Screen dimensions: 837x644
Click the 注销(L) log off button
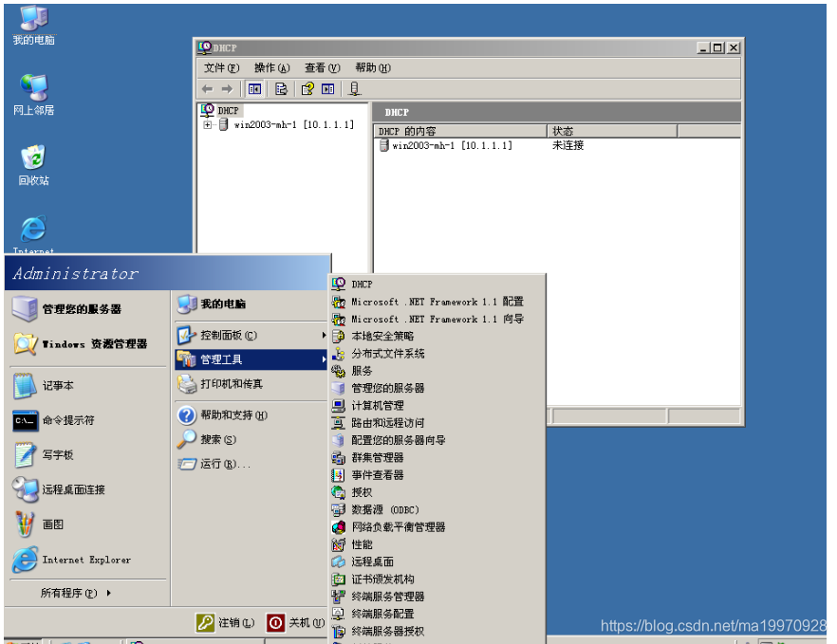point(225,622)
